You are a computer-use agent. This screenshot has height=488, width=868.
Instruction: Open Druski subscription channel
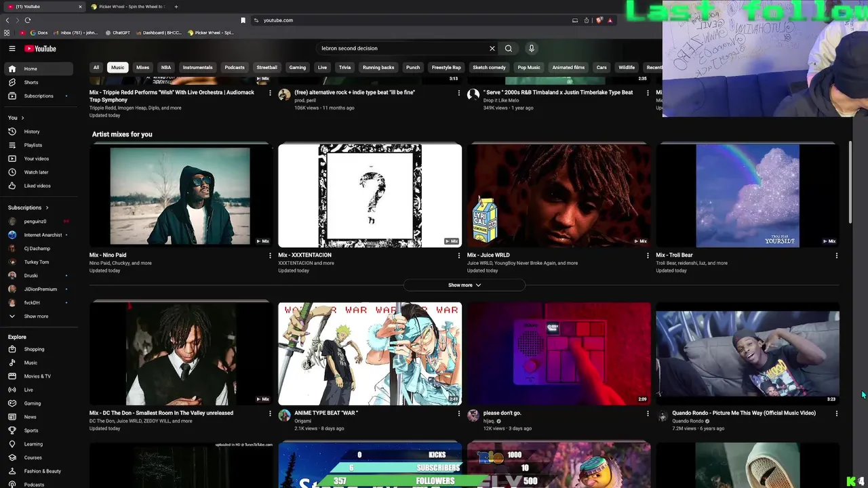[x=39, y=276]
